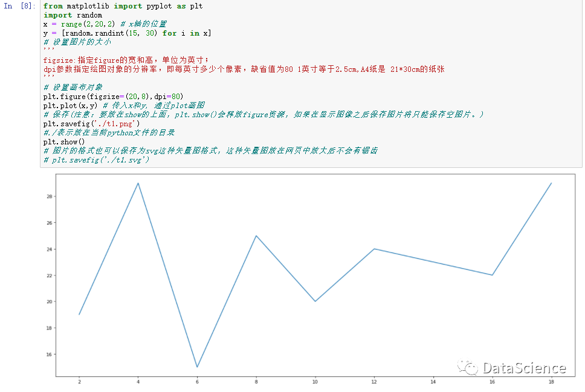This screenshot has height=392, width=585.
Task: Click the comment starting with "# 保存(注意"
Action: pos(263,114)
